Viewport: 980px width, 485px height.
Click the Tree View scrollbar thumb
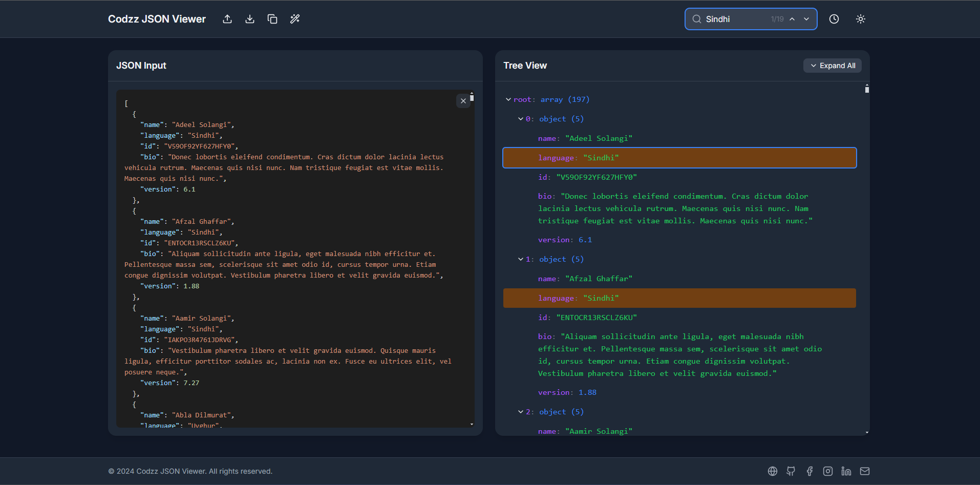pos(867,89)
